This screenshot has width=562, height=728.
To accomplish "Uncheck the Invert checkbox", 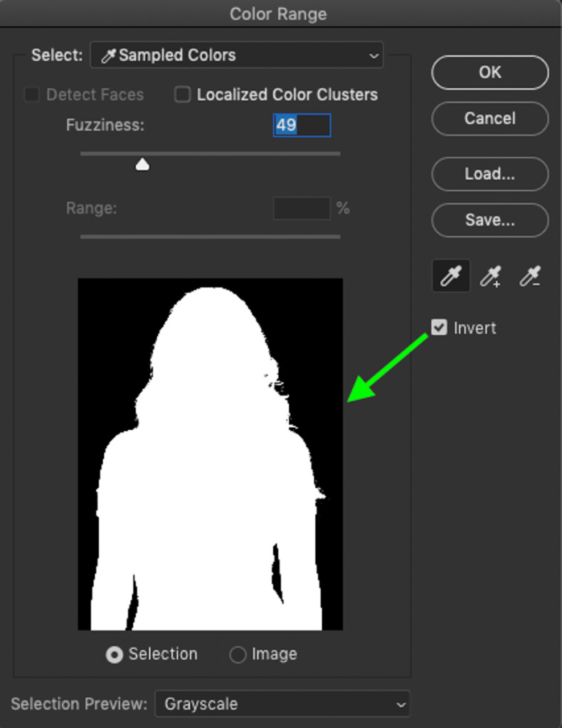I will pos(439,327).
